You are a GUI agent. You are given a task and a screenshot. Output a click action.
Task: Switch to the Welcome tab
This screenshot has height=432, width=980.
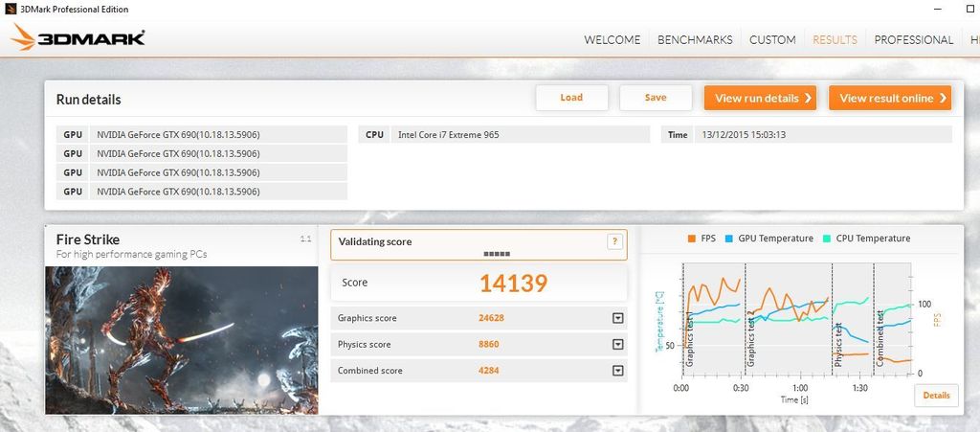point(612,40)
